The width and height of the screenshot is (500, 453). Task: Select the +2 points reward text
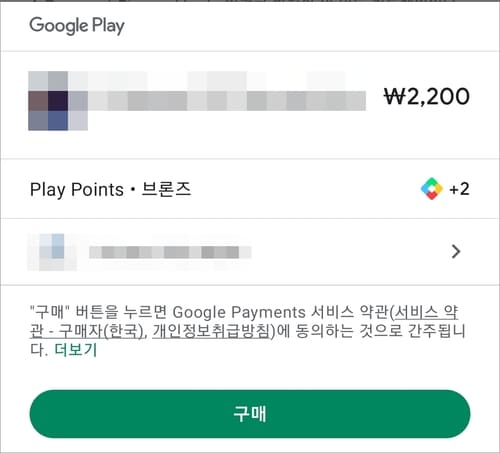459,189
